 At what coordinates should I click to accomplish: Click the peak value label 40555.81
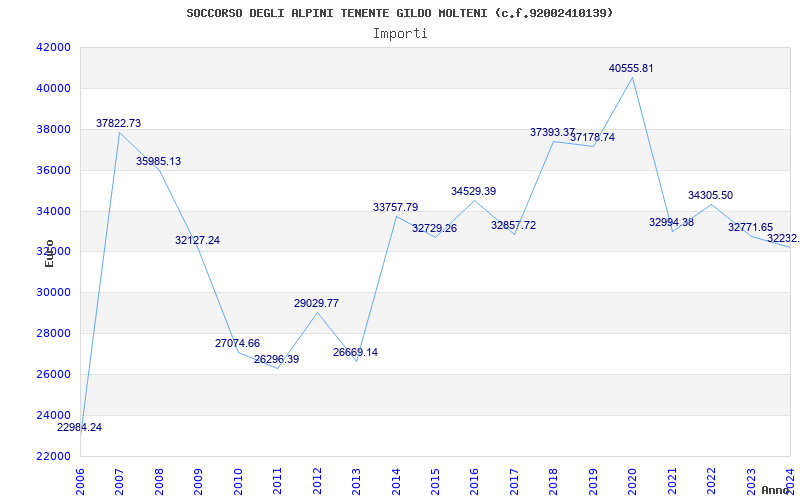pyautogui.click(x=631, y=68)
